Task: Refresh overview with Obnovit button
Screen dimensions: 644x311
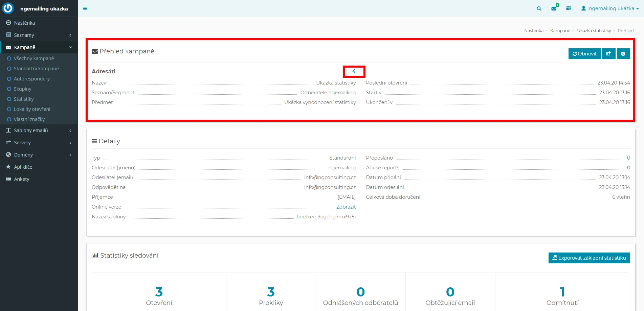Action: tap(584, 54)
